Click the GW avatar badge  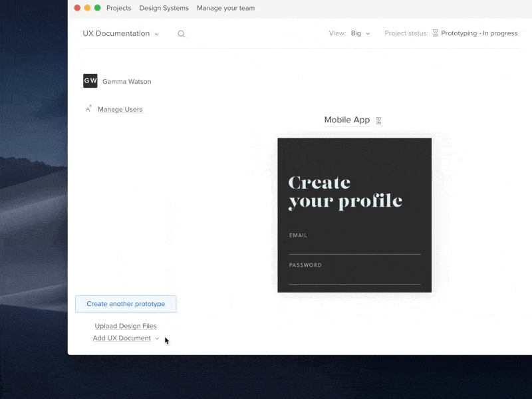pyautogui.click(x=90, y=80)
